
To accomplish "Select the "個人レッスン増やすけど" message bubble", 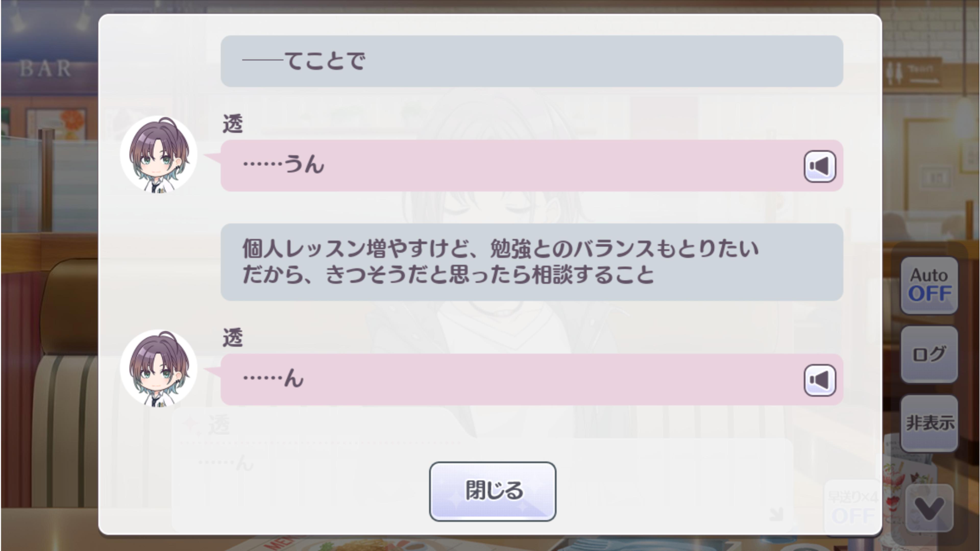I will point(532,262).
